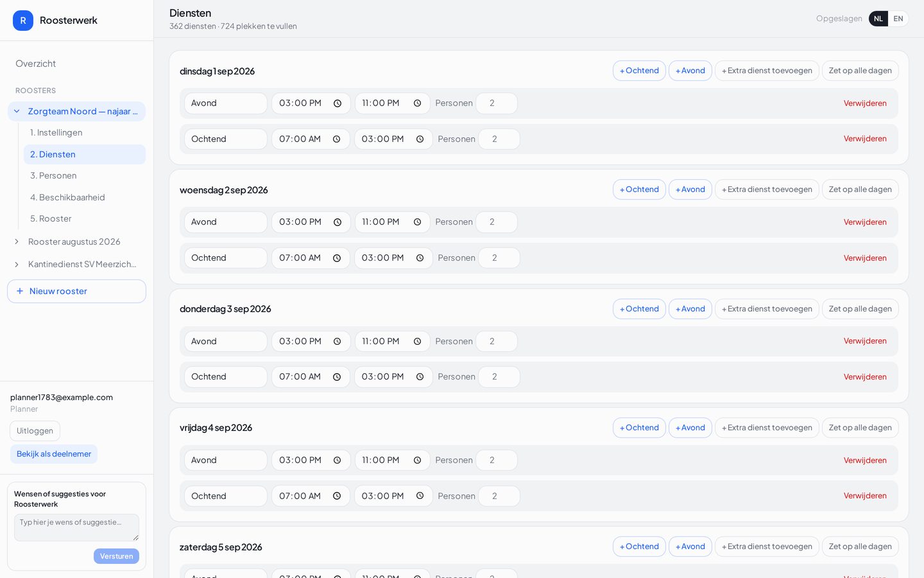Click Extra dienst toevoegen for donderdag 3 sep
Viewport: 924px width, 578px height.
pos(767,309)
